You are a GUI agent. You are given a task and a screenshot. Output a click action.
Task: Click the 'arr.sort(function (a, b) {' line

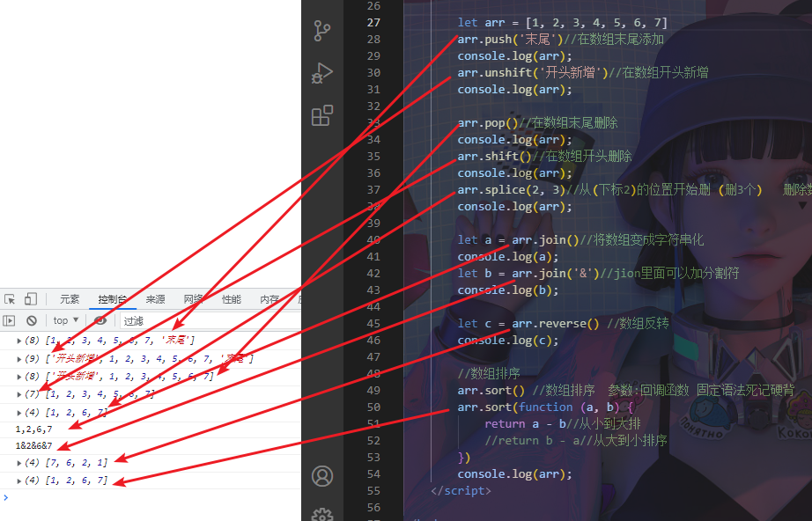pyautogui.click(x=545, y=407)
